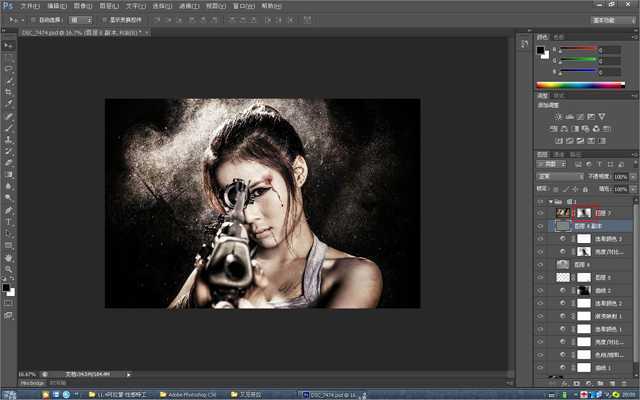The width and height of the screenshot is (640, 400).
Task: Click the lock transparent pixels button
Action: (x=556, y=189)
